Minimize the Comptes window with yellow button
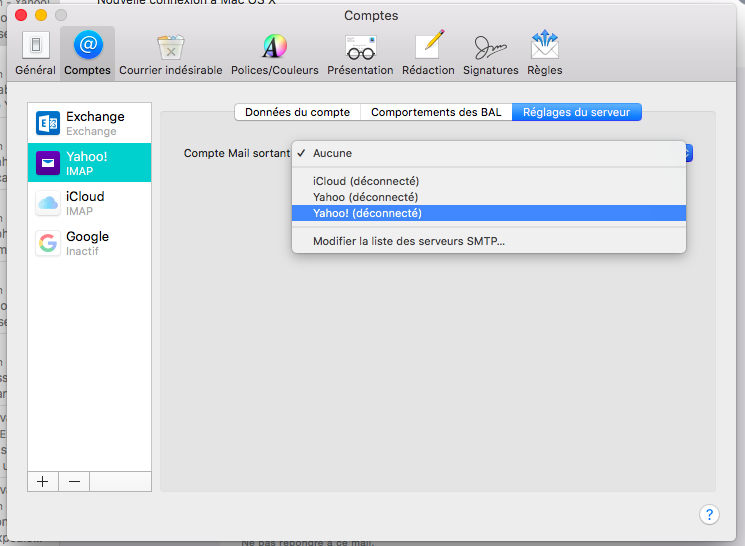This screenshot has height=546, width=745. click(x=41, y=15)
